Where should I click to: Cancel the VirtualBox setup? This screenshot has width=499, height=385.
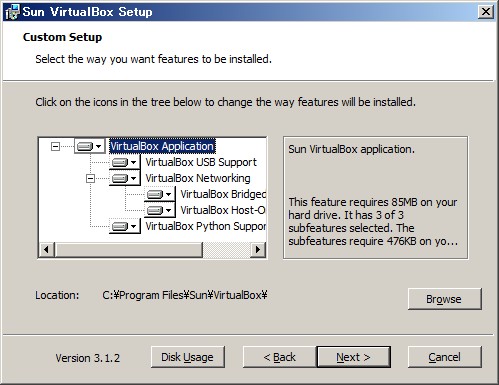[444, 357]
